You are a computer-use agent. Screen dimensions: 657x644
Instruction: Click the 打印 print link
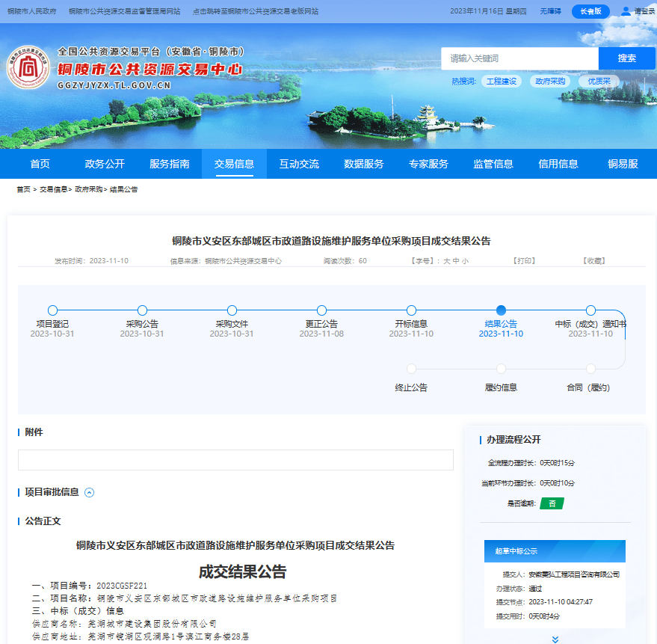point(524,261)
